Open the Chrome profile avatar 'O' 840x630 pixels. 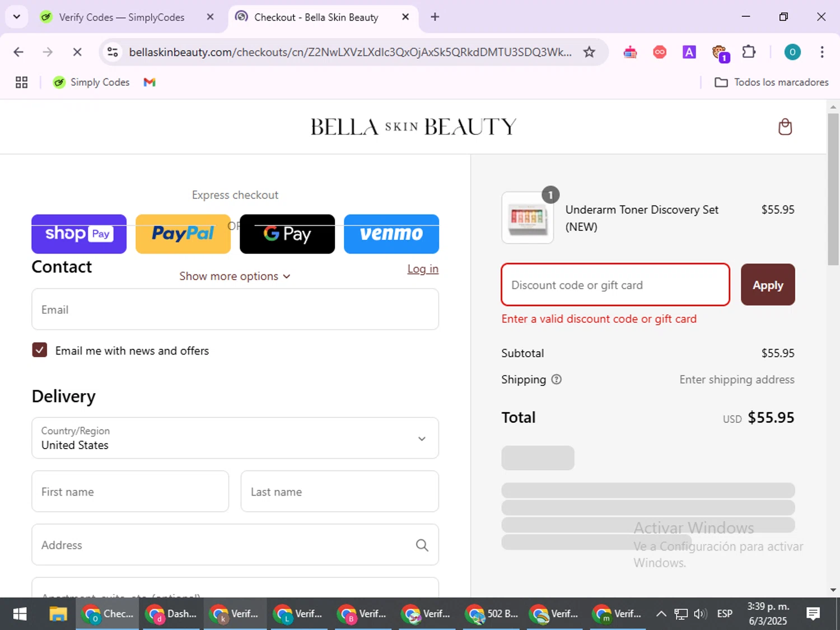tap(792, 52)
